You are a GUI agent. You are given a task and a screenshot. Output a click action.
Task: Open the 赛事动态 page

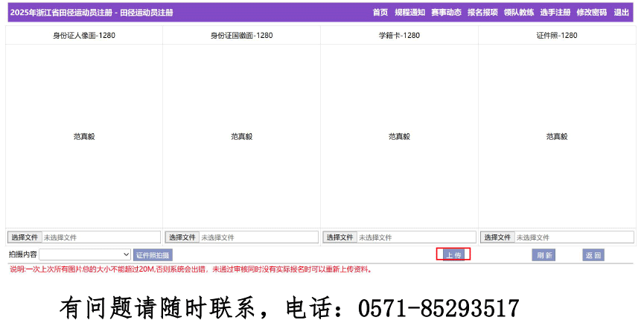pyautogui.click(x=446, y=13)
